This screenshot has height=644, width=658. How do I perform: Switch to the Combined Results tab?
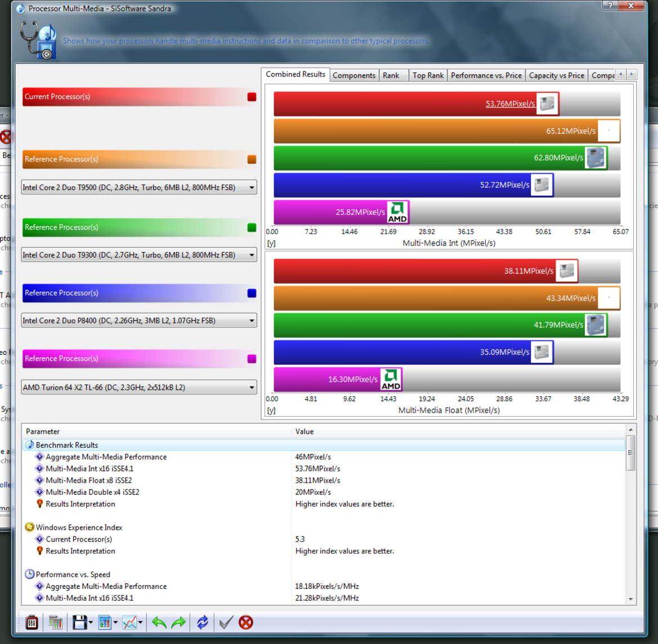tap(296, 74)
